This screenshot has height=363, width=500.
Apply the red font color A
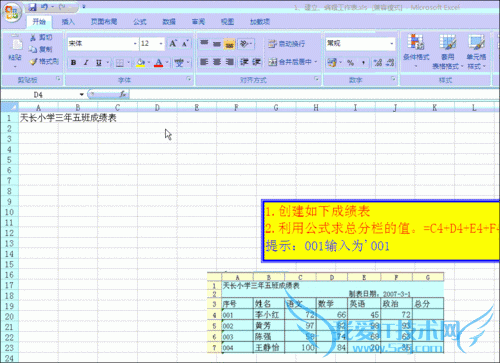point(159,62)
